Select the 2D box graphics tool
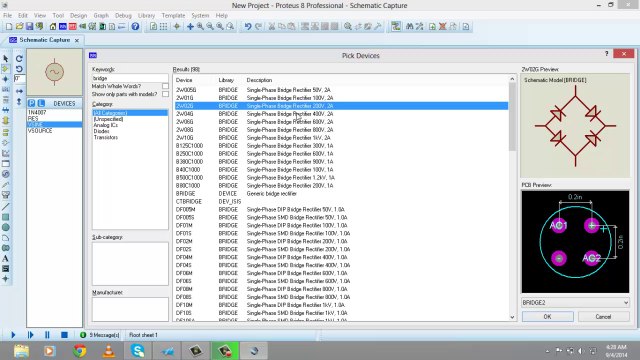Image resolution: width=640 pixels, height=360 pixels. point(5,217)
